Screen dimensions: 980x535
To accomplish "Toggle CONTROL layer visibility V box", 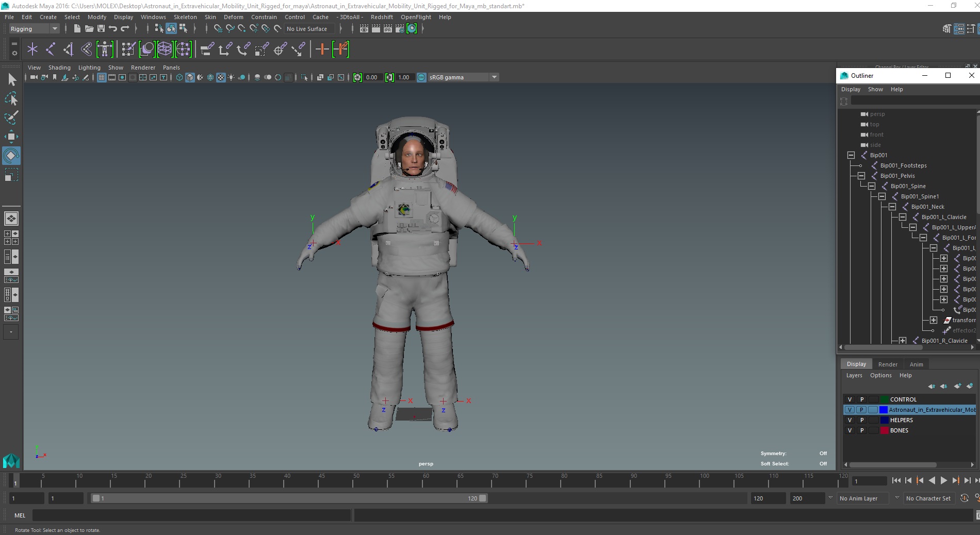I will click(850, 399).
